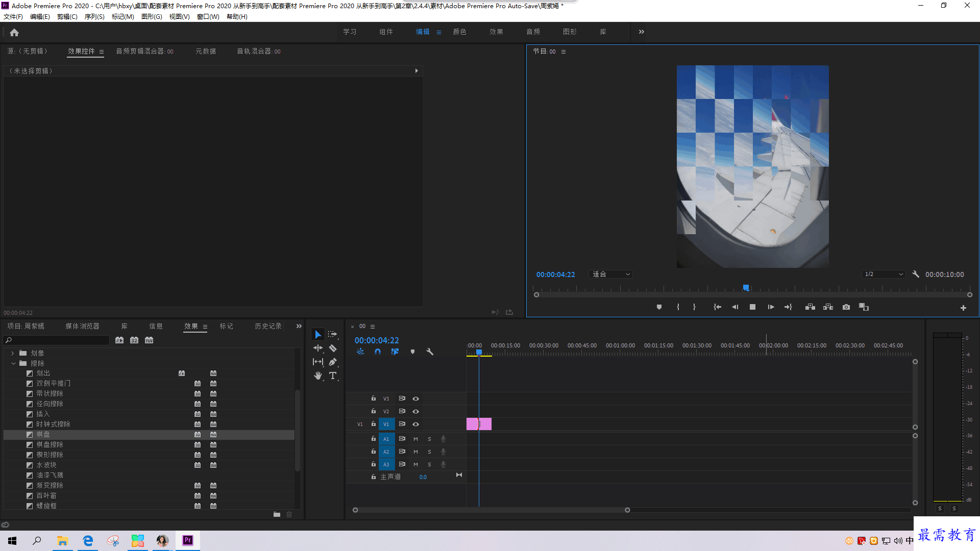
Task: Click Mark Out button
Action: [x=694, y=307]
